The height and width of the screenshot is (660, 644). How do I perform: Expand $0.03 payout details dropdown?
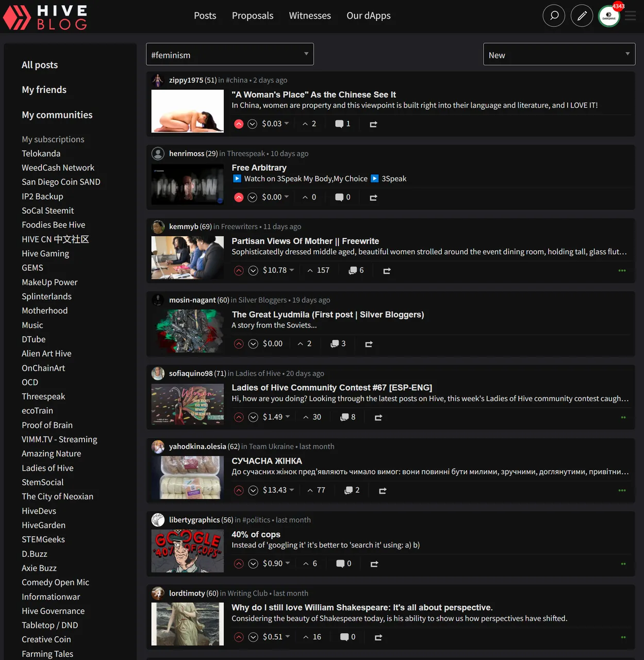(275, 124)
